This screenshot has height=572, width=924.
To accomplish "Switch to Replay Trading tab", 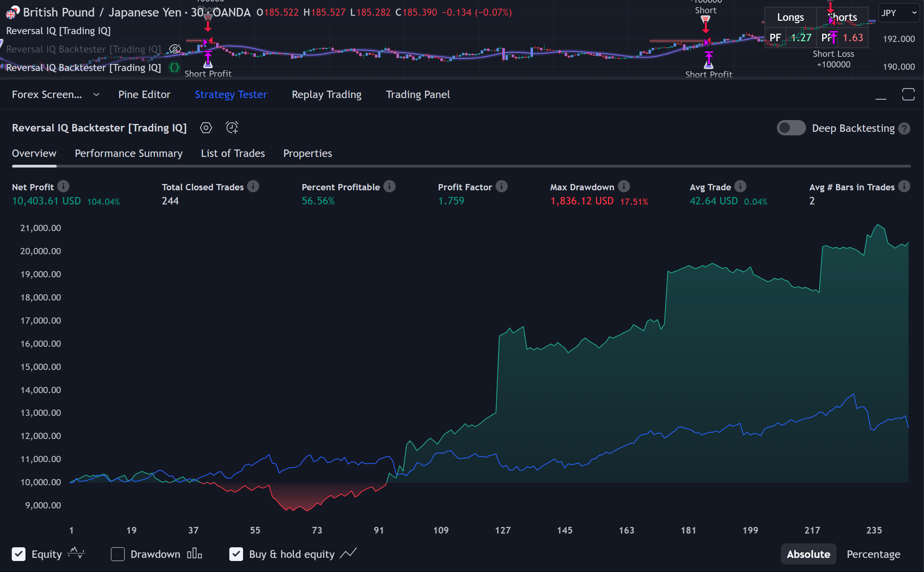I will (327, 95).
